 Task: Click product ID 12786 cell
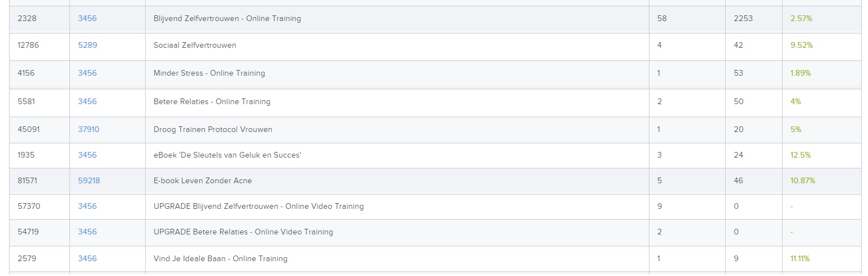[x=28, y=45]
